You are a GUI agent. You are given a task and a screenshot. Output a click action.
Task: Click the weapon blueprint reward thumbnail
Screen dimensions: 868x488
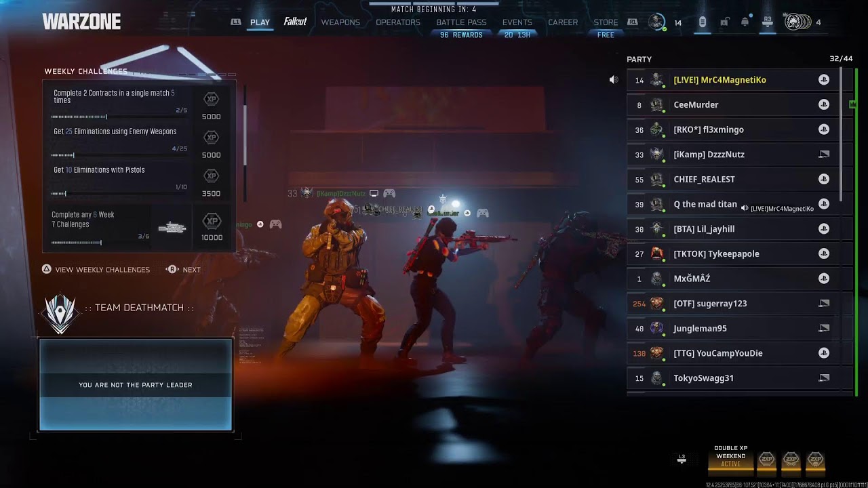[x=172, y=228]
